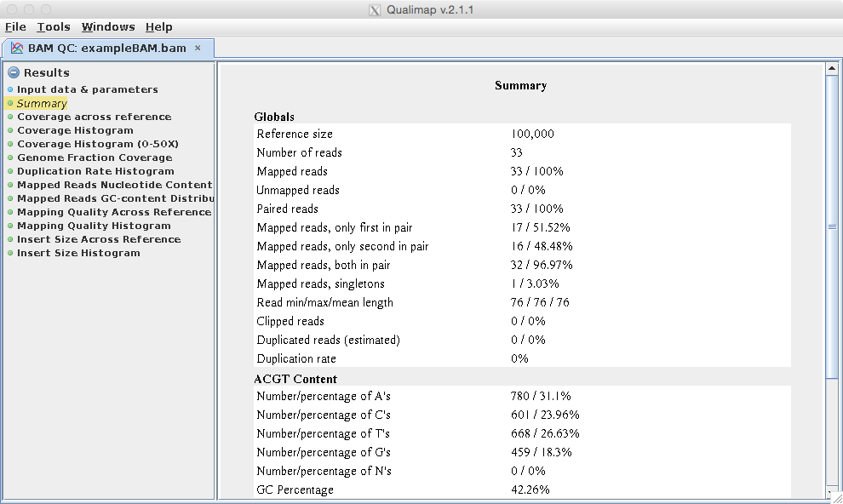Open the Help menu
Viewport: 843px width, 504px height.
pos(158,27)
